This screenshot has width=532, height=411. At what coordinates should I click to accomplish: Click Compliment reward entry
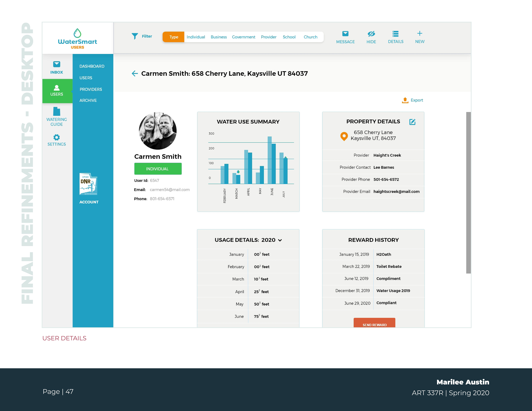coord(388,278)
